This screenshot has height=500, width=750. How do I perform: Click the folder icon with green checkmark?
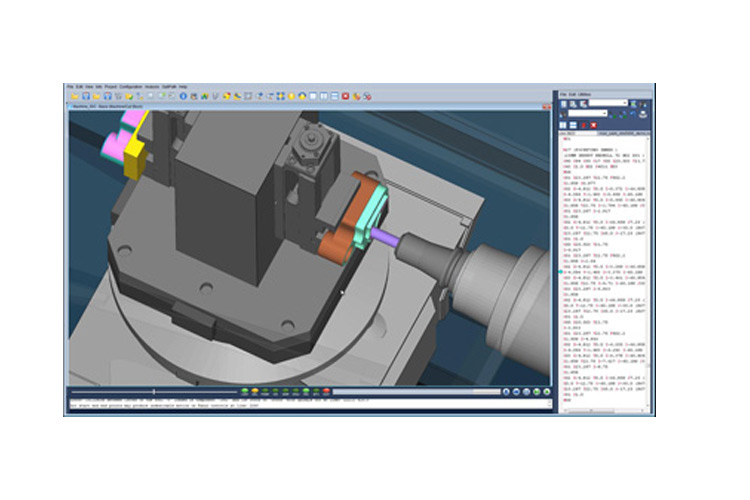pos(129,96)
